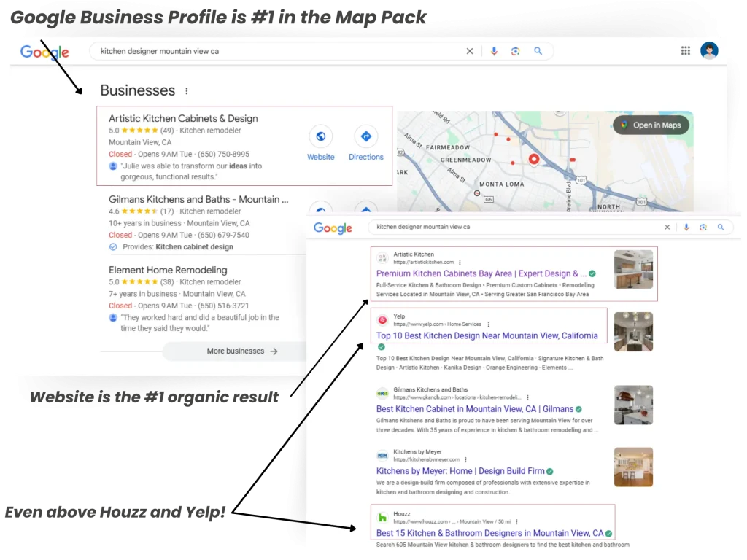
Task: Click magnifier in lower search bar
Action: click(x=720, y=227)
